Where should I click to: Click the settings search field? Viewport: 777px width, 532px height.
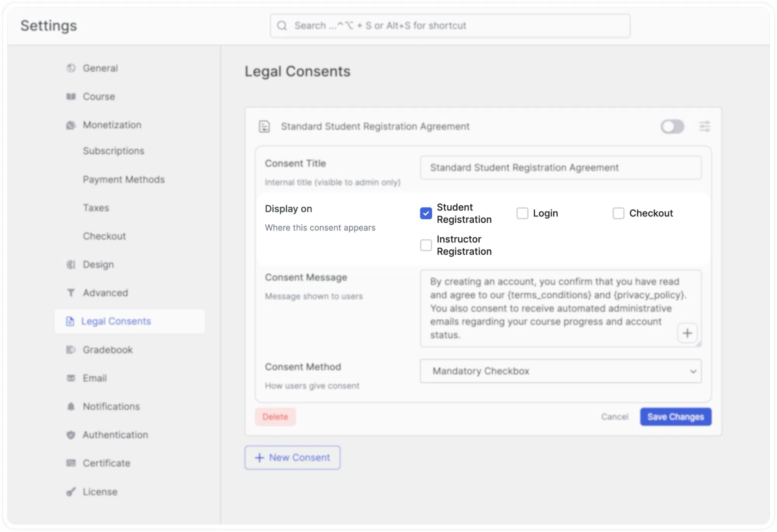point(450,26)
